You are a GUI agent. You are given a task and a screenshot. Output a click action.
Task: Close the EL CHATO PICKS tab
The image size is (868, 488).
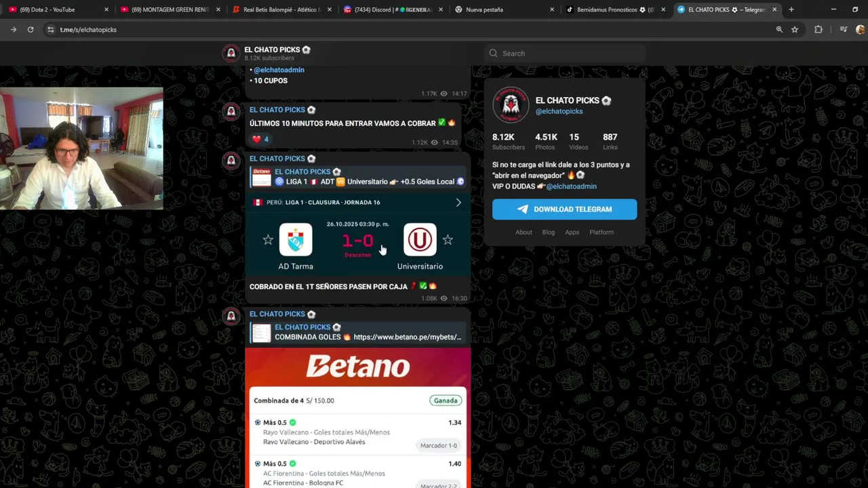point(774,9)
